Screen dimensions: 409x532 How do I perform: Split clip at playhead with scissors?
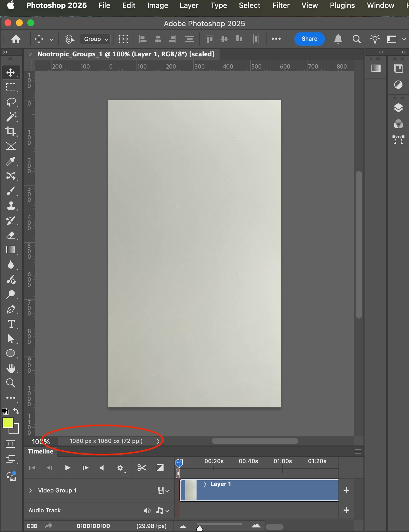point(142,468)
